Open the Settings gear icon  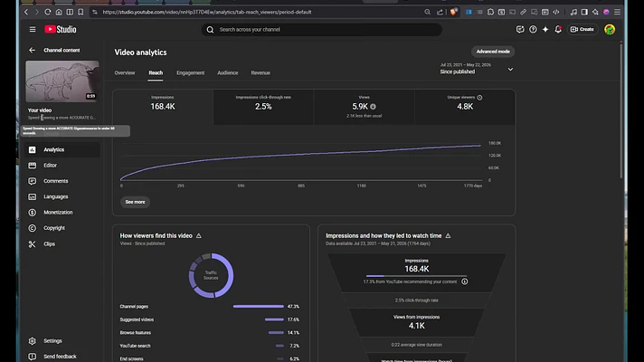coord(32,341)
